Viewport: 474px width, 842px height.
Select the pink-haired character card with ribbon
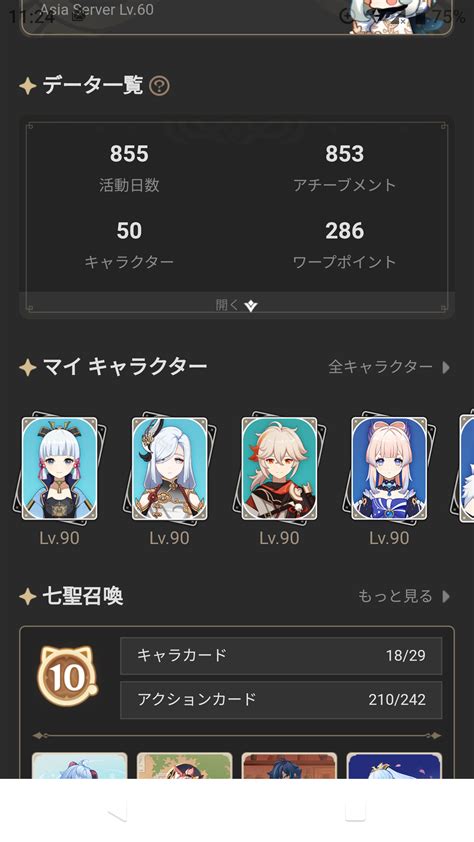pyautogui.click(x=389, y=468)
